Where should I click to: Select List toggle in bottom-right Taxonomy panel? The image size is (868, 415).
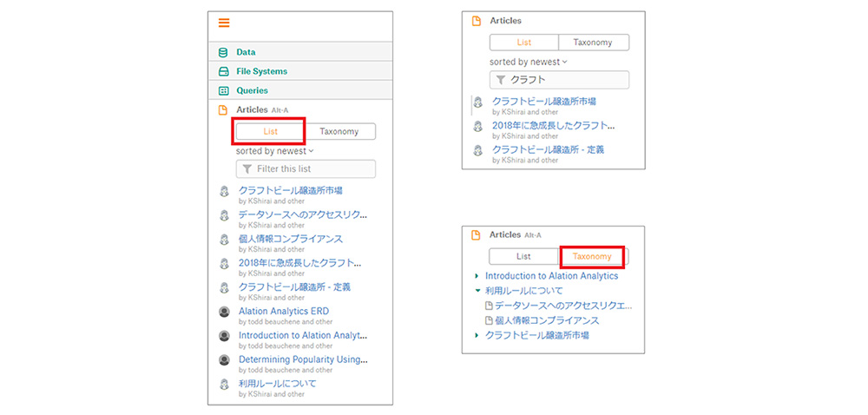523,256
